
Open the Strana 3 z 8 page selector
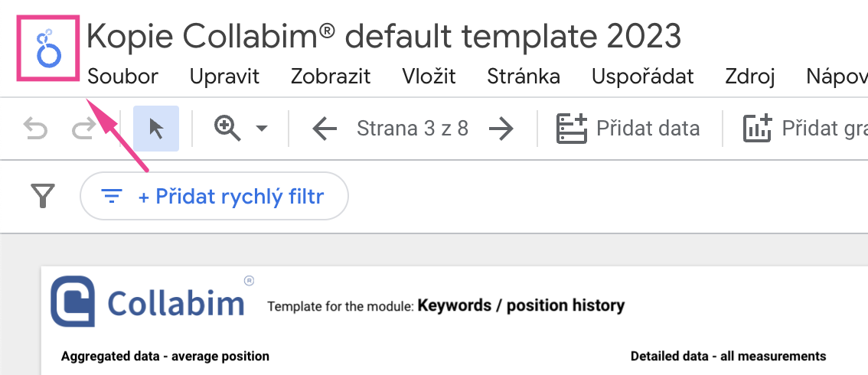413,129
